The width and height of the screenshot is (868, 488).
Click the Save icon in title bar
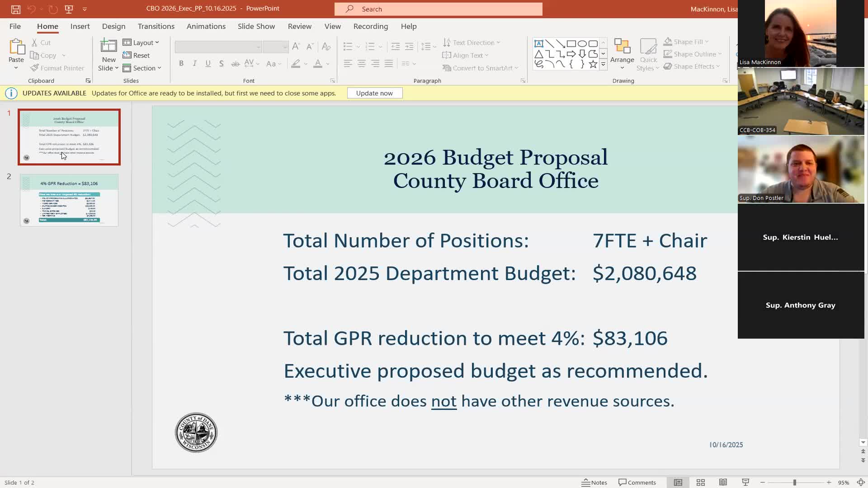coord(15,9)
